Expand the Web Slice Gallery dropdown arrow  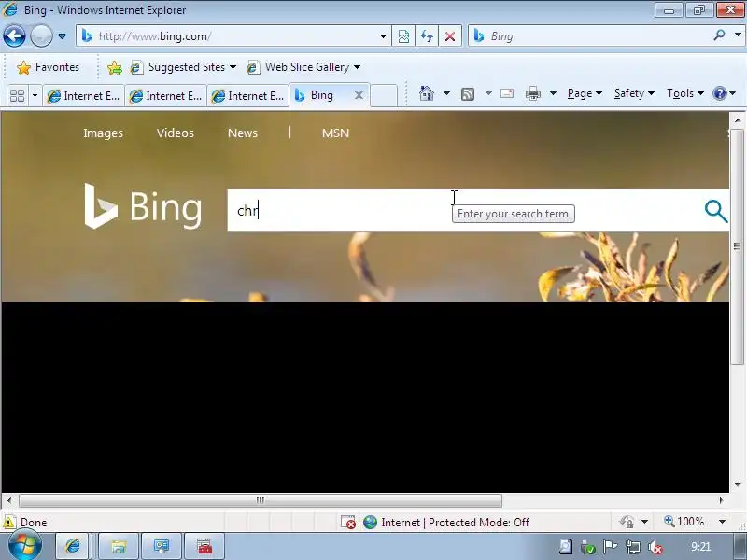click(x=358, y=67)
